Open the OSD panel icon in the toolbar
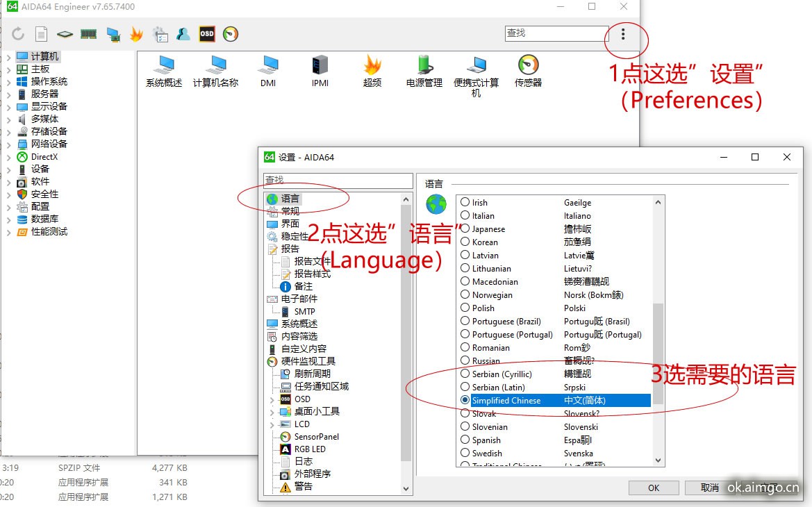 pyautogui.click(x=206, y=34)
